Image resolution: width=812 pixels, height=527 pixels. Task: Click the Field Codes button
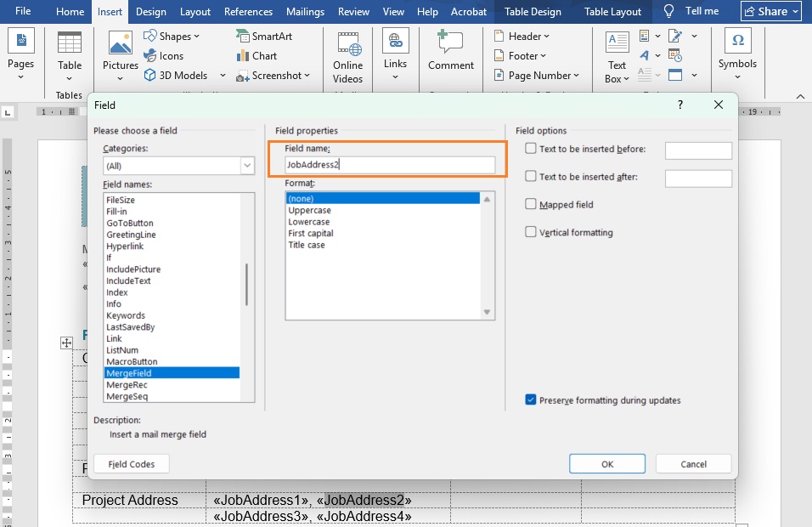click(132, 464)
